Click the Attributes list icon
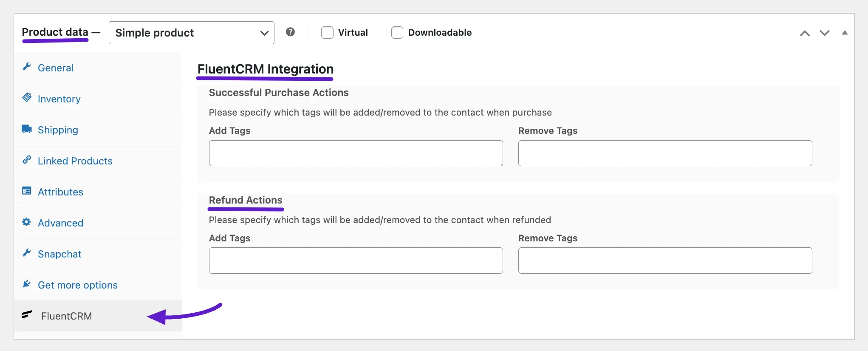 [27, 191]
